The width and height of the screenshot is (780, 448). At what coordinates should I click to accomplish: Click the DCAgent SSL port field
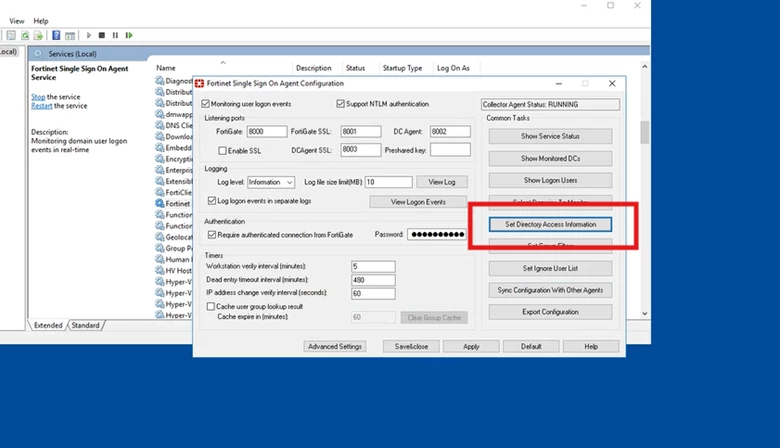(x=361, y=150)
